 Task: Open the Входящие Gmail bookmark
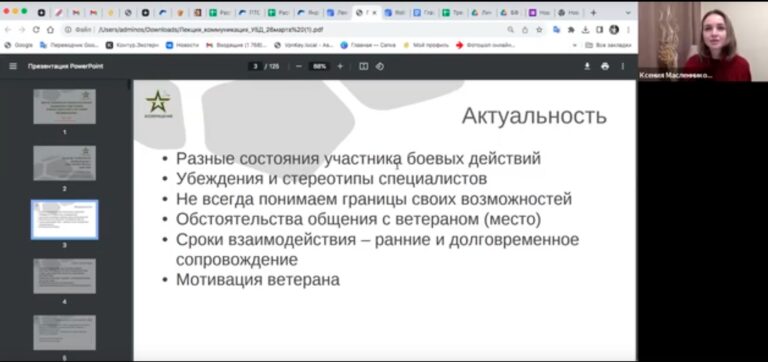[x=237, y=45]
